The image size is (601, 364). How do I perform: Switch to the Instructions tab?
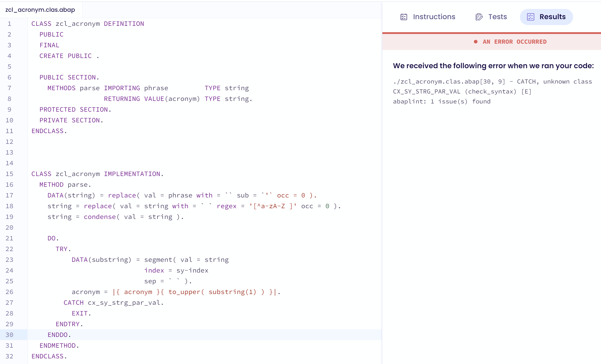point(434,17)
